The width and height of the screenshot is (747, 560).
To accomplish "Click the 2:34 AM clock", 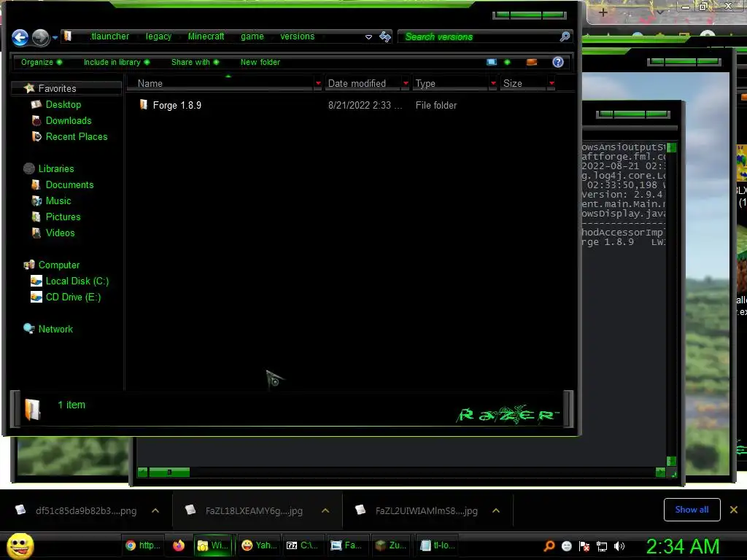I will (x=682, y=545).
